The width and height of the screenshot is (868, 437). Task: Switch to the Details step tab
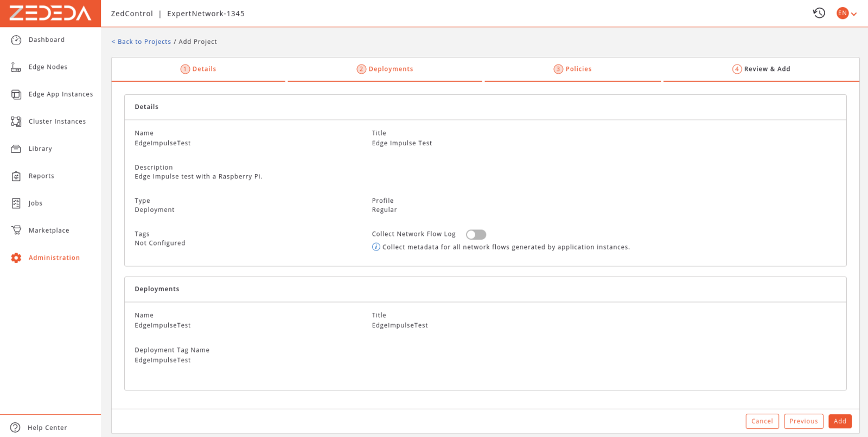pyautogui.click(x=199, y=69)
